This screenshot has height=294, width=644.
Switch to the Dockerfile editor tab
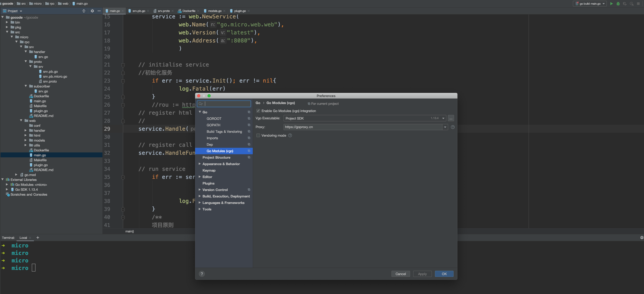coord(189,11)
